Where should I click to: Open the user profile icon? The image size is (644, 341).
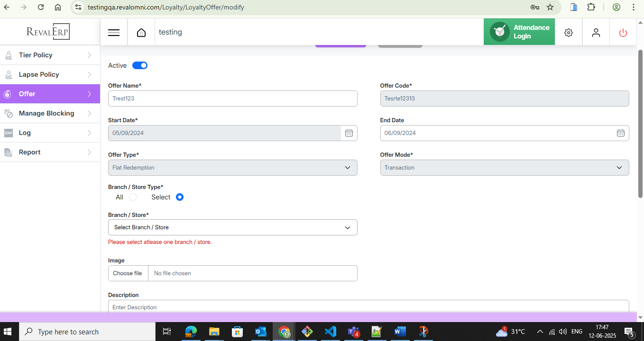[x=596, y=33]
